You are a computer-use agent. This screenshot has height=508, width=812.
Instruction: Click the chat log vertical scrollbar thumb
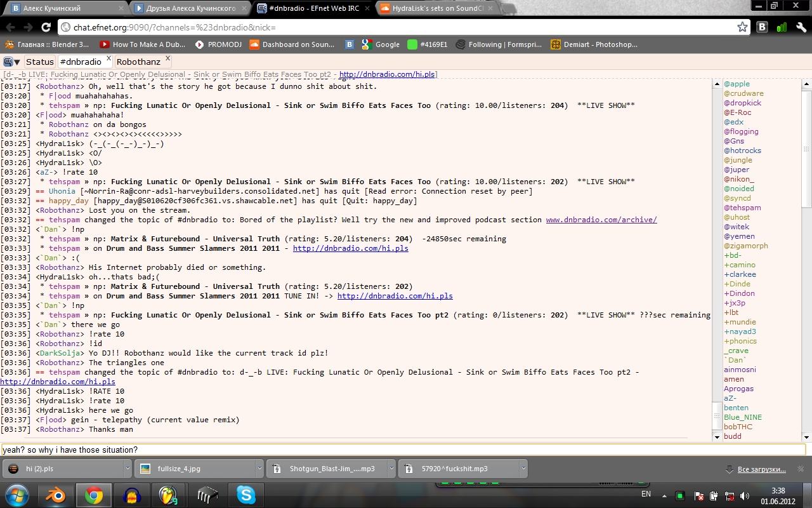(x=717, y=417)
